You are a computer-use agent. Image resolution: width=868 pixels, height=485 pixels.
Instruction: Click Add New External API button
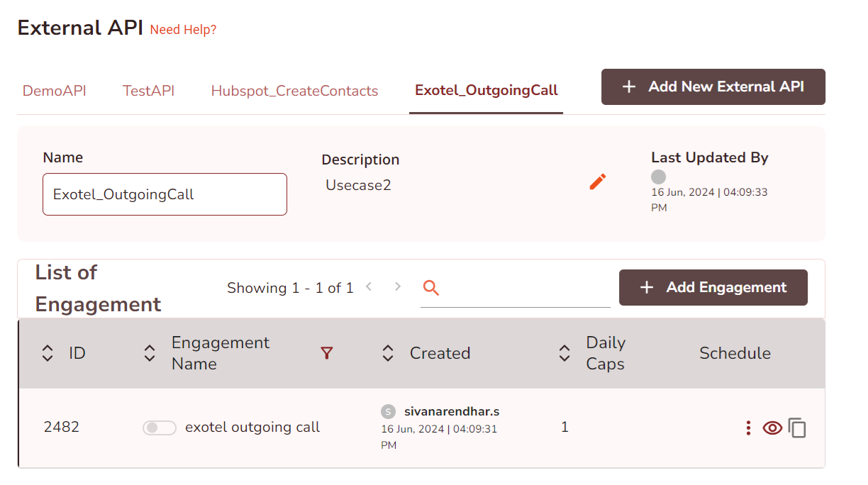(x=713, y=87)
